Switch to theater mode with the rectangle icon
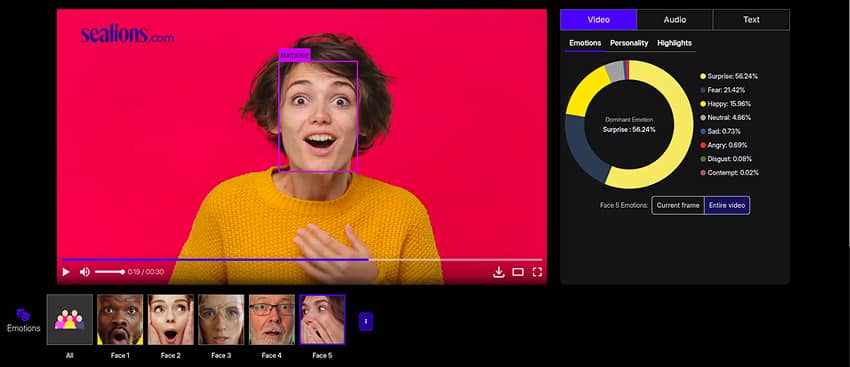This screenshot has height=367, width=850. coord(518,272)
